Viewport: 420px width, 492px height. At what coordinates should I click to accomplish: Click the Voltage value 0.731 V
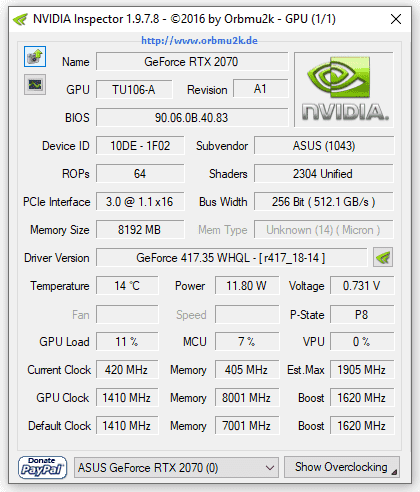tap(362, 286)
